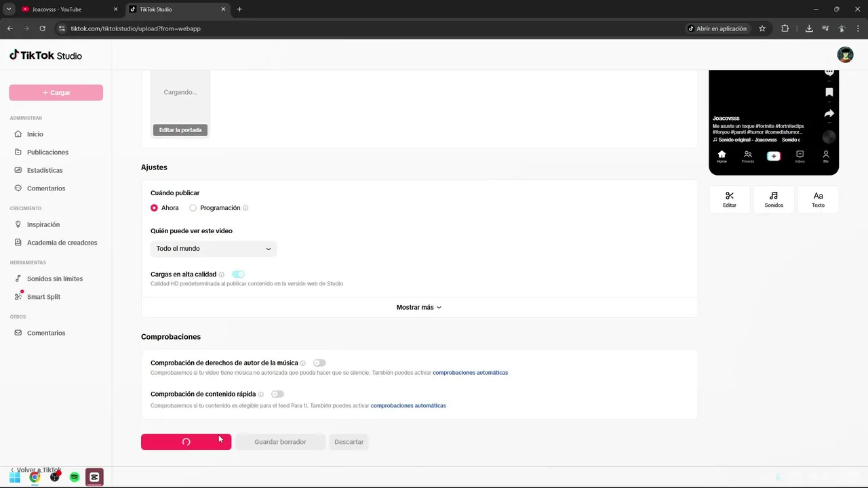Click the Me icon in phone preview
Image resolution: width=868 pixels, height=488 pixels.
pos(826,156)
